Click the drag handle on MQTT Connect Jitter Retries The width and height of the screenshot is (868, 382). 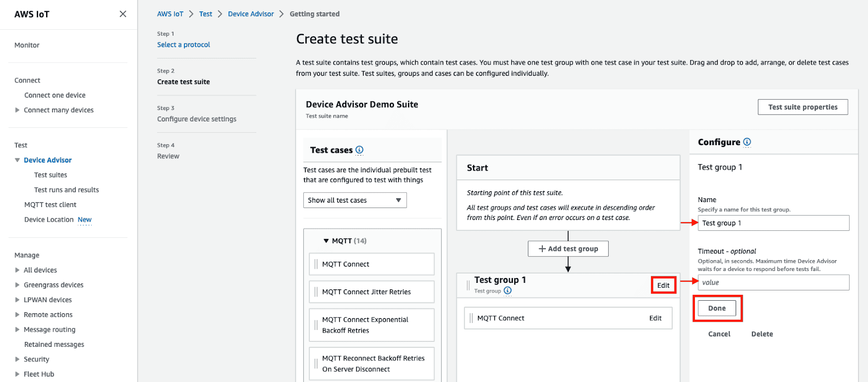(x=315, y=292)
